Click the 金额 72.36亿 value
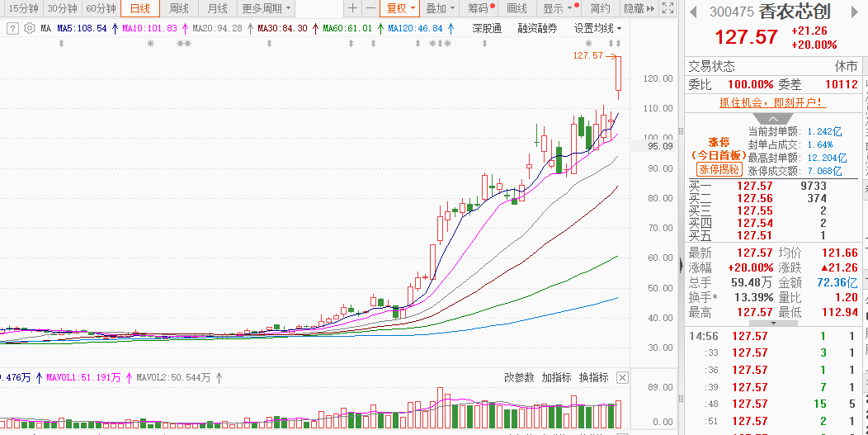This screenshot has width=868, height=435. 837,282
